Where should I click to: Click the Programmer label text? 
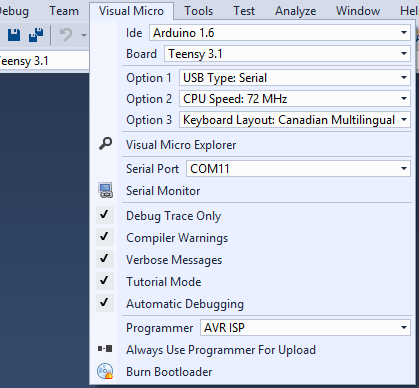(x=159, y=328)
